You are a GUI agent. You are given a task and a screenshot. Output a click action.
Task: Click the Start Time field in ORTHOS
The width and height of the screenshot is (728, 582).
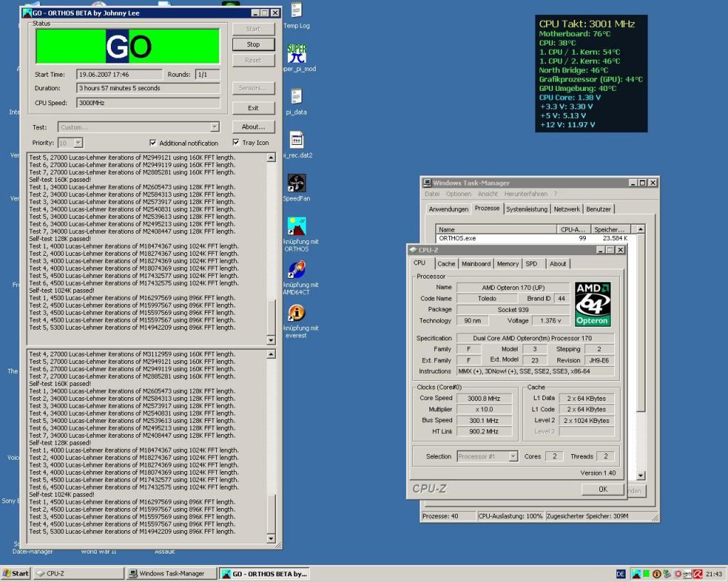click(119, 74)
